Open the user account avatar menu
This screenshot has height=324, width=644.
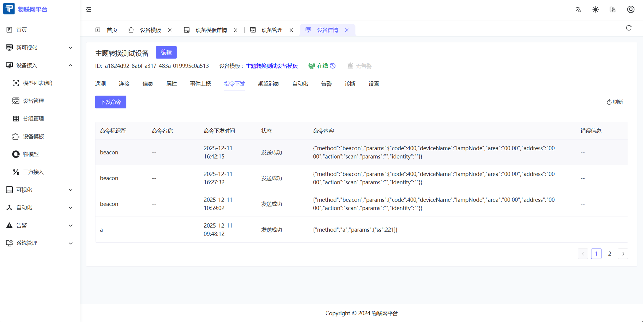pos(631,9)
